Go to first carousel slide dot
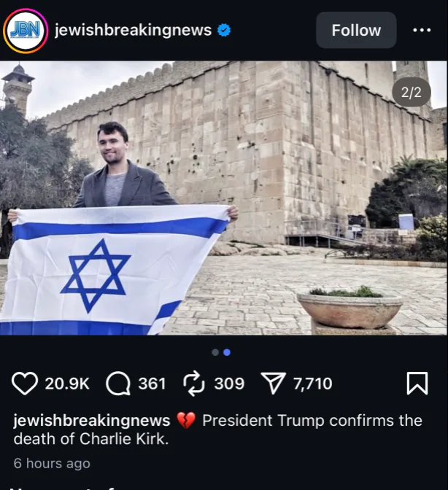The width and height of the screenshot is (448, 490). (215, 352)
